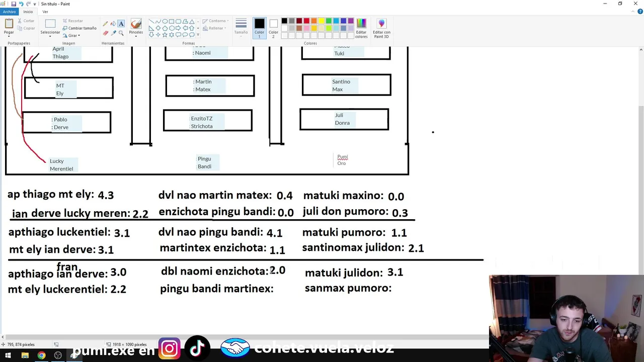The height and width of the screenshot is (362, 644).
Task: Click the scroll up arrow of canvas
Action: point(640,49)
